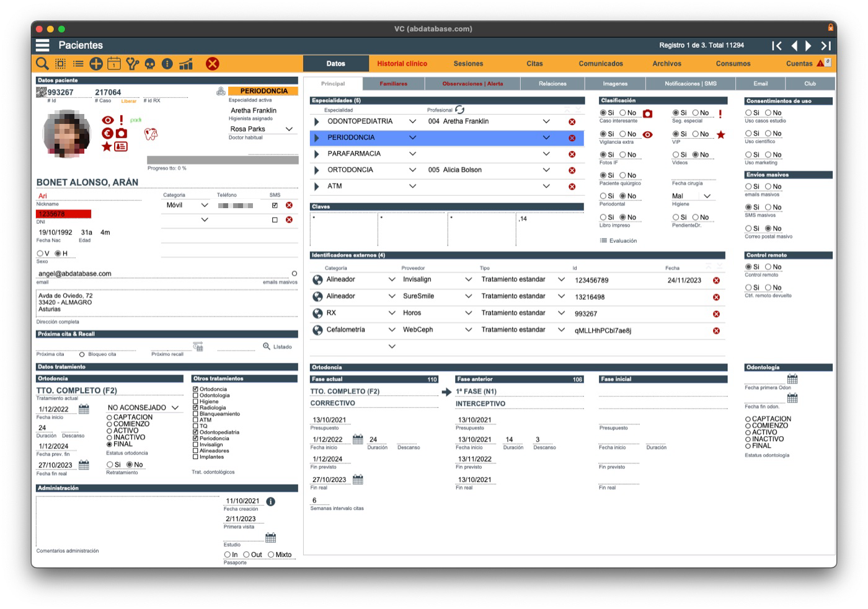
Task: Click the skull icon in toolbar
Action: 149,64
